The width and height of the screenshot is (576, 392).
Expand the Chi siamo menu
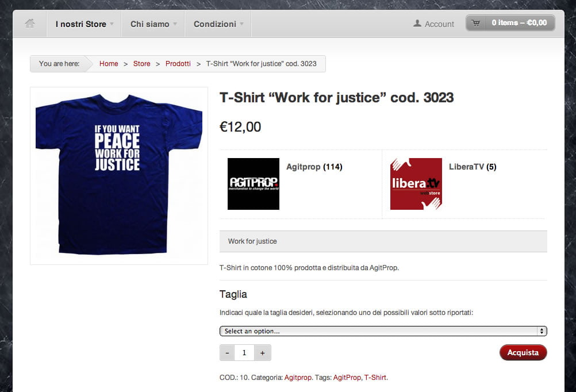pyautogui.click(x=153, y=24)
